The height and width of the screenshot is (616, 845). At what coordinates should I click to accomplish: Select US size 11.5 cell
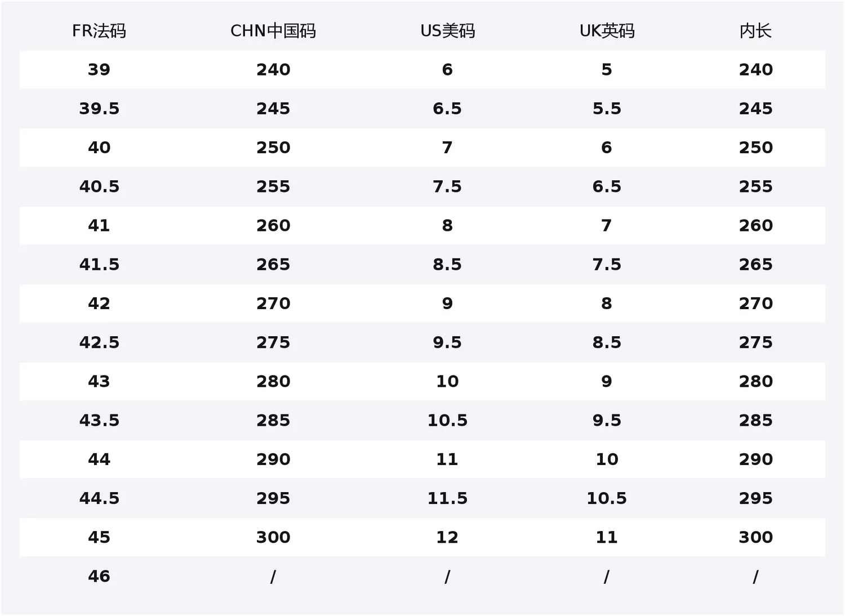click(x=447, y=498)
